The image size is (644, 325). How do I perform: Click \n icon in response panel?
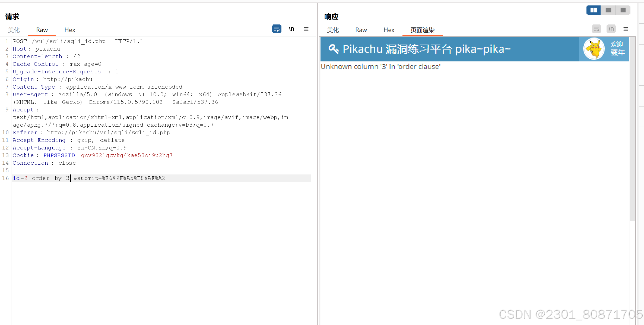611,29
